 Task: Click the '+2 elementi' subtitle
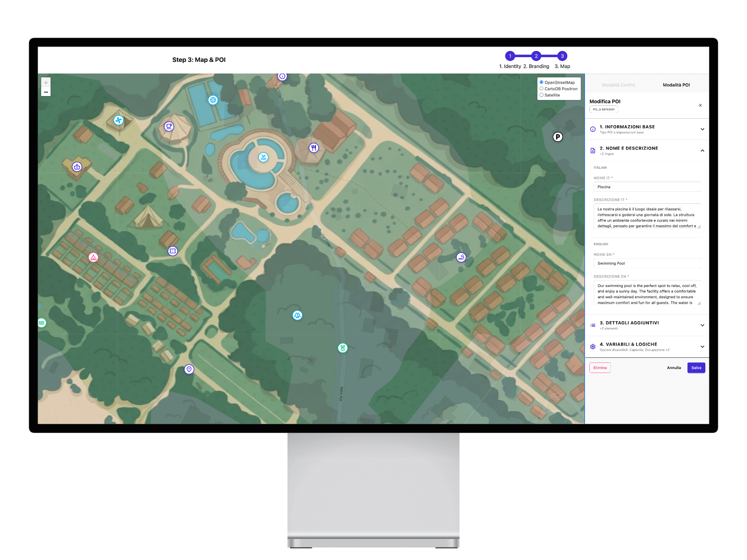pyautogui.click(x=608, y=329)
